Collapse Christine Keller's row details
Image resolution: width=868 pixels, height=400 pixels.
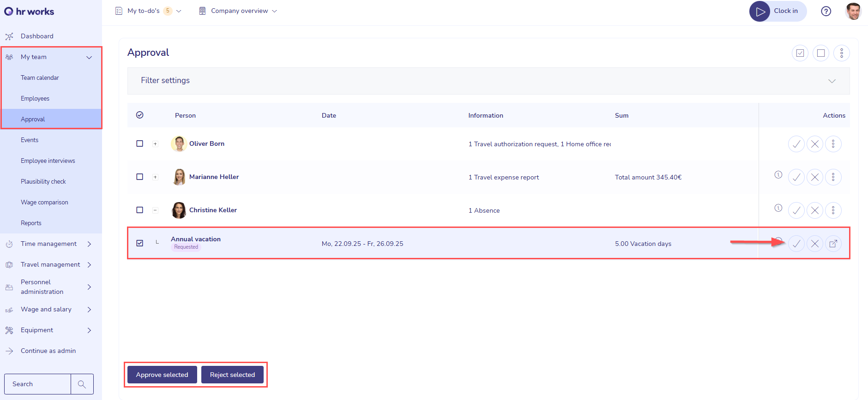pos(155,210)
